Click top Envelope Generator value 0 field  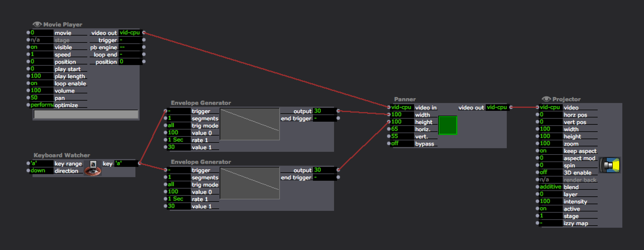coord(179,133)
